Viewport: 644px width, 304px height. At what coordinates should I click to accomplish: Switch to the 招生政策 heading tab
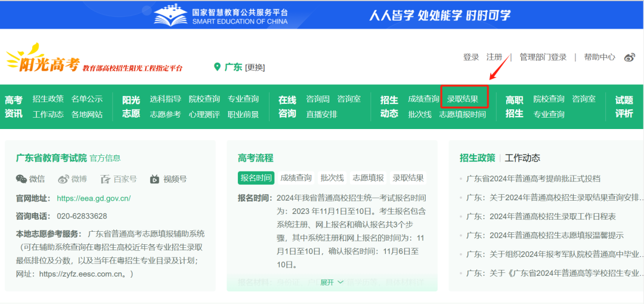[x=477, y=158]
